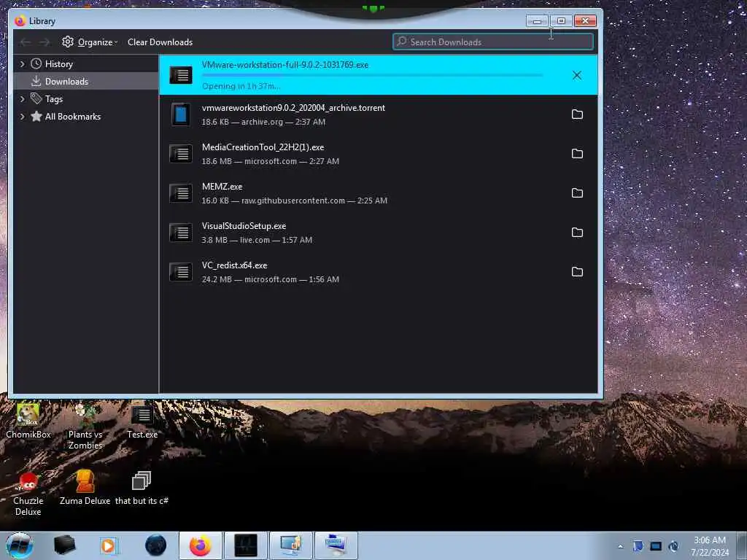The width and height of the screenshot is (747, 560).
Task: Open the media player taskbar icon
Action: pyautogui.click(x=108, y=545)
